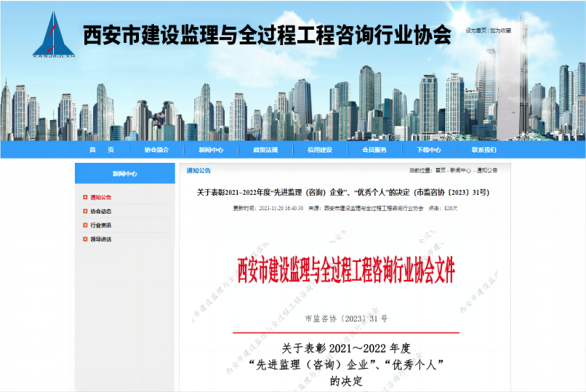This screenshot has height=392, width=586.
Task: Click the red bullet icon beside 协会动态
Action: pyautogui.click(x=85, y=211)
